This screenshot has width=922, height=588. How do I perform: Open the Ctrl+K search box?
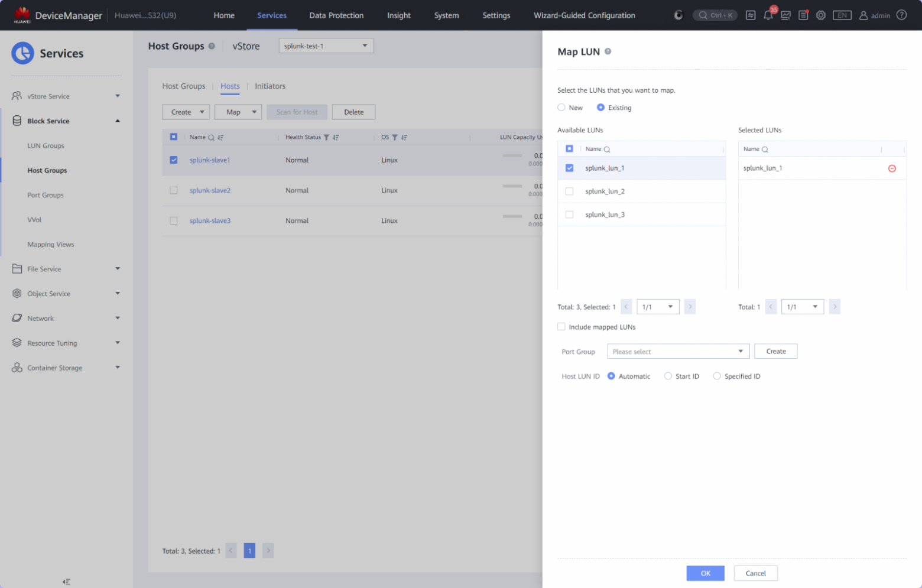point(715,15)
